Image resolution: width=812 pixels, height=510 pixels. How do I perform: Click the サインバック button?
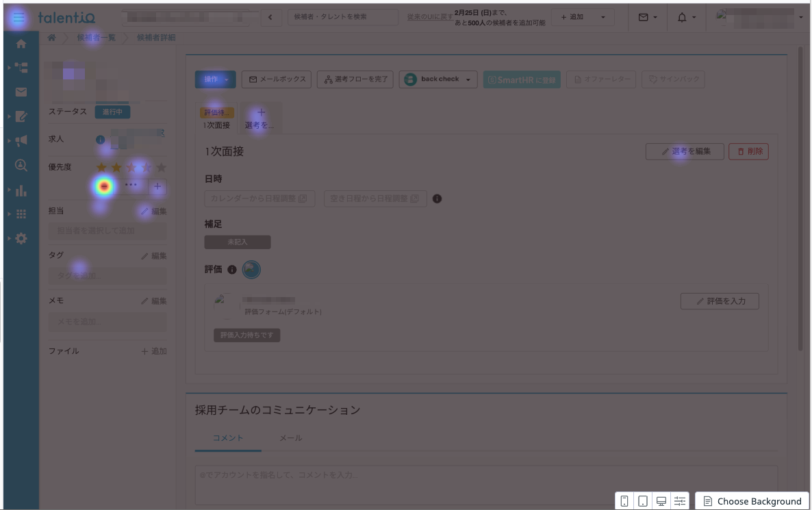673,79
